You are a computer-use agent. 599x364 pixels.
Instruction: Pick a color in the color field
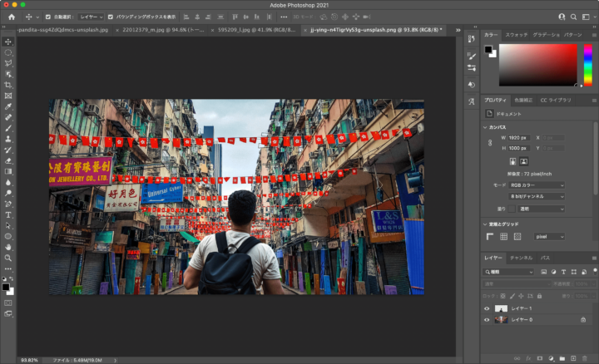[538, 65]
